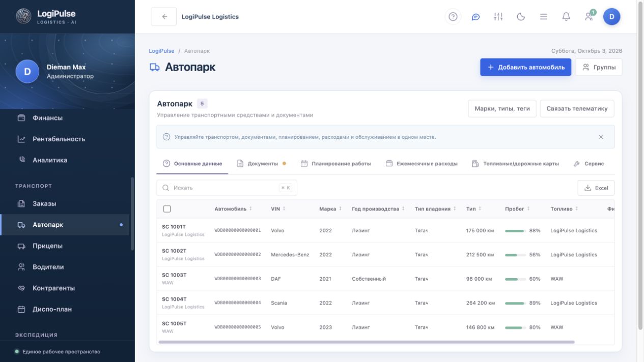Sort by VIN column

pyautogui.click(x=278, y=209)
